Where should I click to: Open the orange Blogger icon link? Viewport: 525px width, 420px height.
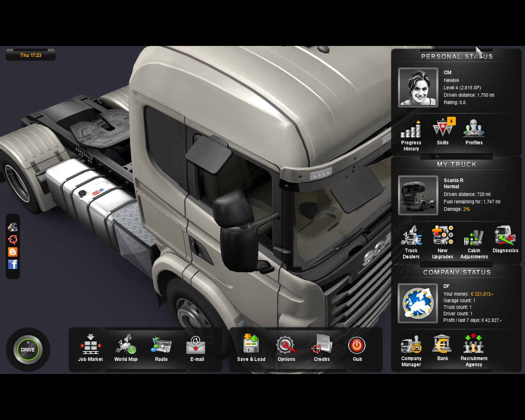pos(13,252)
